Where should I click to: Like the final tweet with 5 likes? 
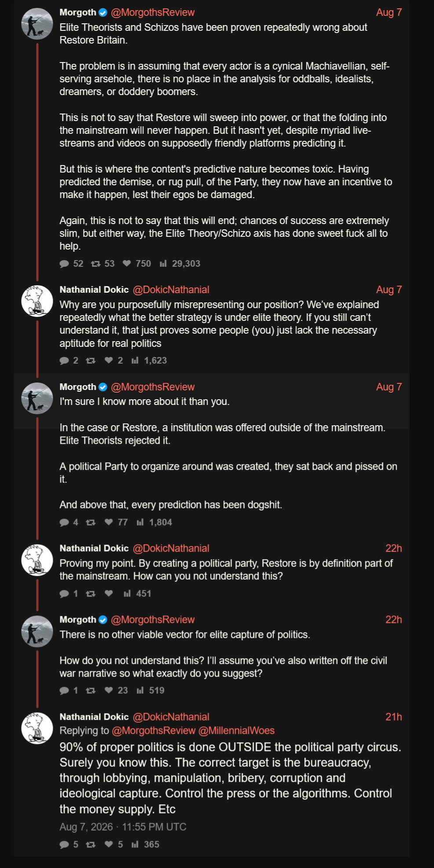(x=109, y=844)
